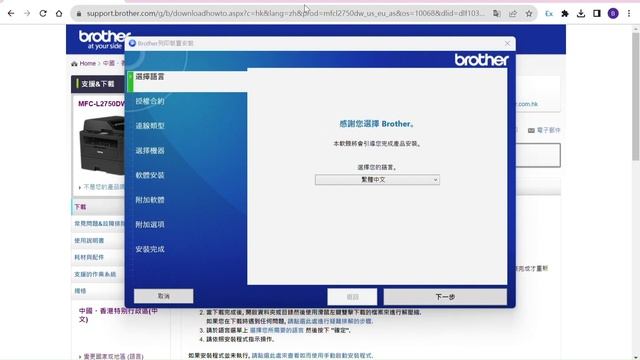Select the 安裝完成 step

click(150, 249)
